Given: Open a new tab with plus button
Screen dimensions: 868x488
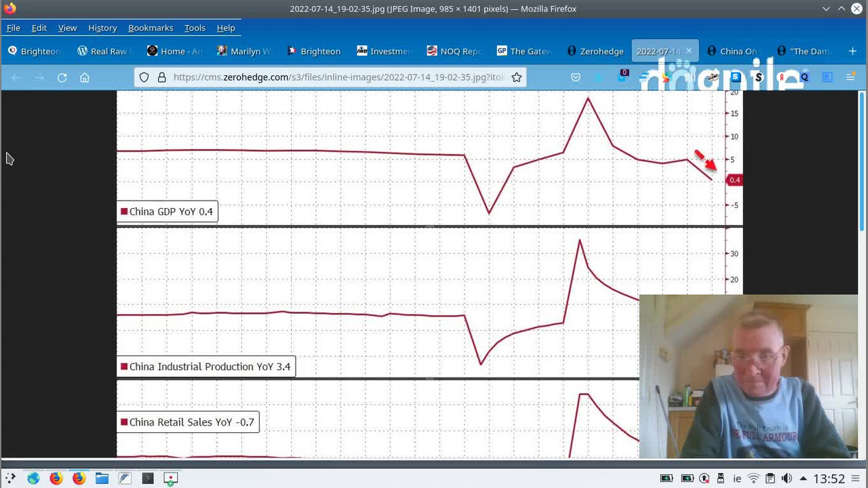Looking at the screenshot, I should tap(852, 51).
